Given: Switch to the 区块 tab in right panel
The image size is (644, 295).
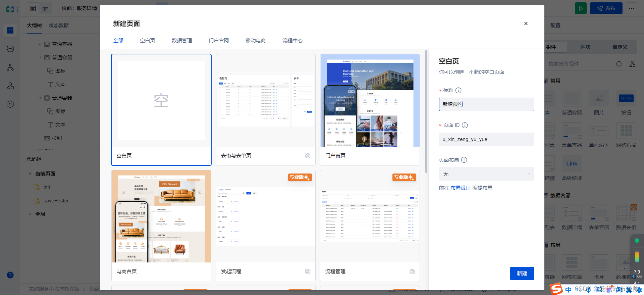Looking at the screenshot, I should (585, 47).
